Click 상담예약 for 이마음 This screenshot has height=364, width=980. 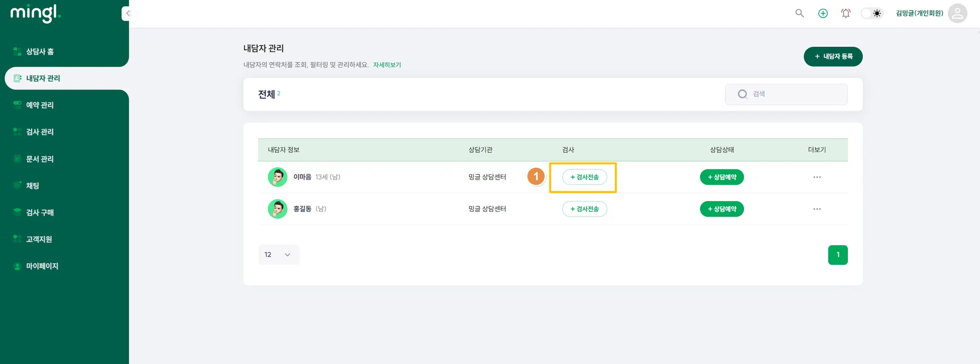[722, 177]
